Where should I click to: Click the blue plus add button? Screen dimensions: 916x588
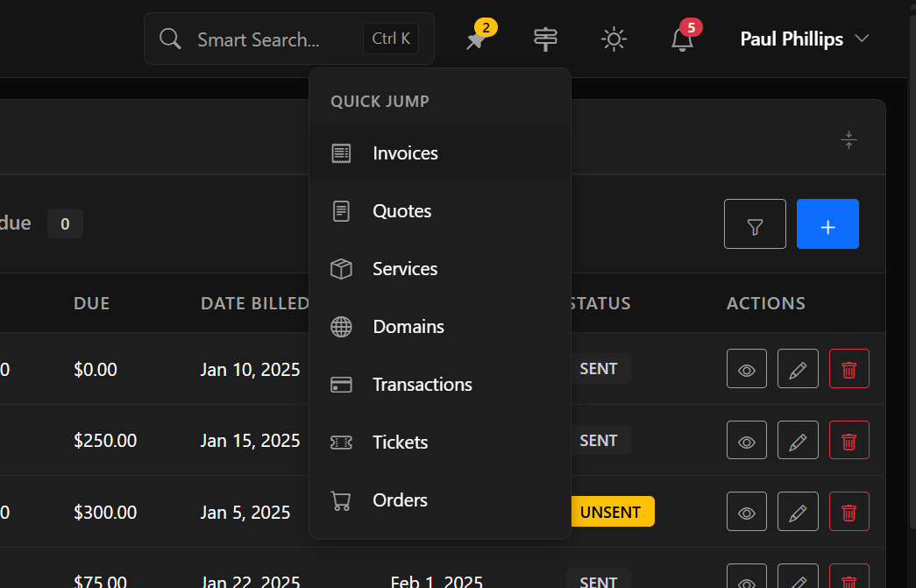(827, 224)
